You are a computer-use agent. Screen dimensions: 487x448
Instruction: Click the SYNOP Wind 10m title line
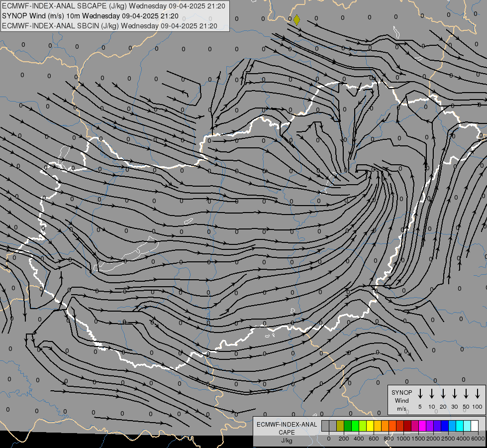[x=90, y=16]
